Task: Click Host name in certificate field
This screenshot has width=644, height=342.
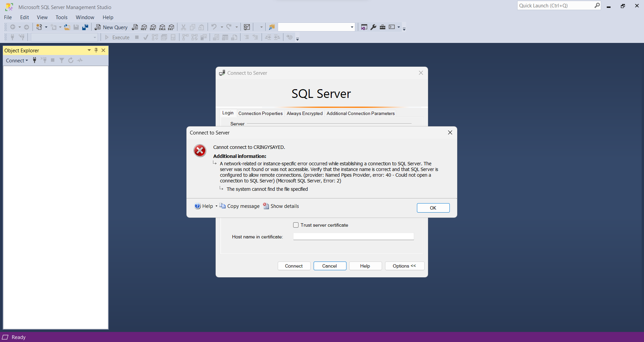Action: [354, 237]
